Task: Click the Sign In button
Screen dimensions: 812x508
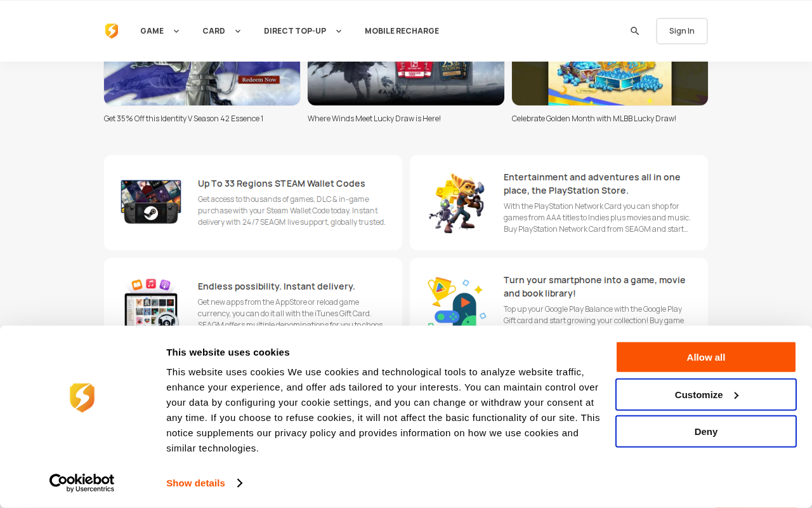Action: coord(682,31)
